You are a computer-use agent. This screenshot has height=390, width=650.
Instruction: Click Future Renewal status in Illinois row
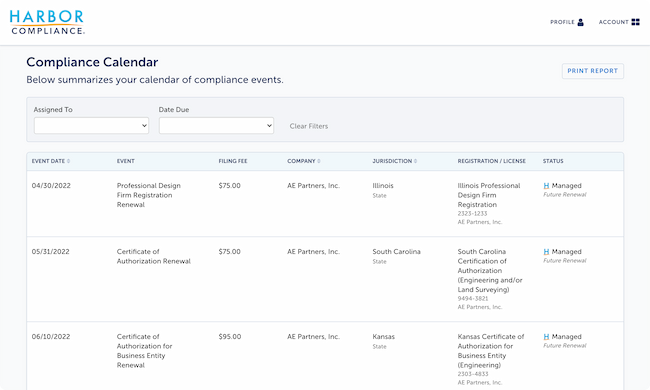tap(565, 194)
